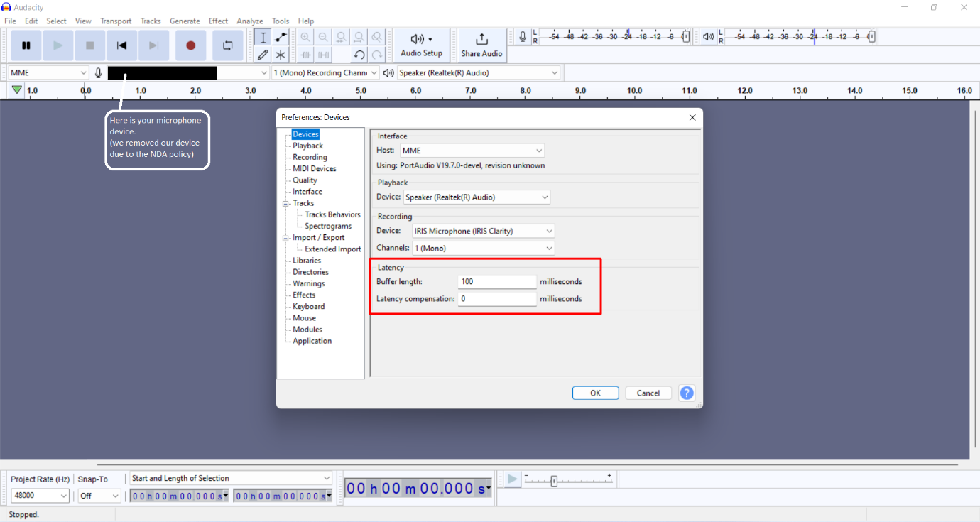Click Fit Project to Width icon
The height and width of the screenshot is (522, 980).
[359, 38]
